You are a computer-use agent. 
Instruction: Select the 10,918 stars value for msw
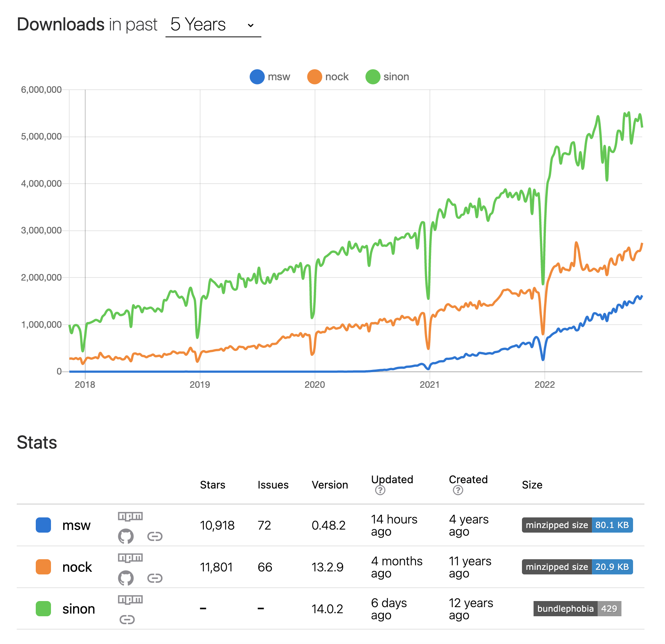(x=217, y=525)
